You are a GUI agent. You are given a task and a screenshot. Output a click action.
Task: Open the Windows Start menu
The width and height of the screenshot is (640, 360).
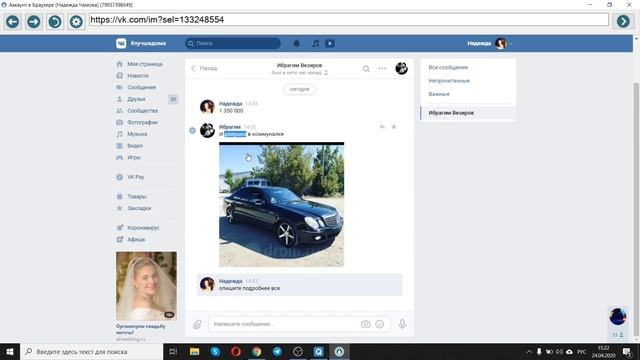click(x=10, y=351)
